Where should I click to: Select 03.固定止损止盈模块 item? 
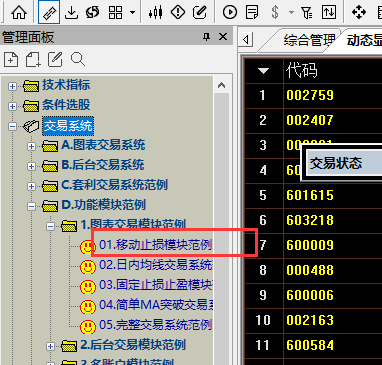tap(155, 285)
